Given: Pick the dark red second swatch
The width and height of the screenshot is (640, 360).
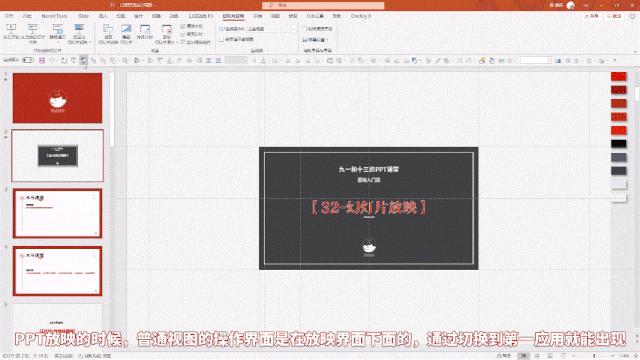Looking at the screenshot, I should point(619,90).
